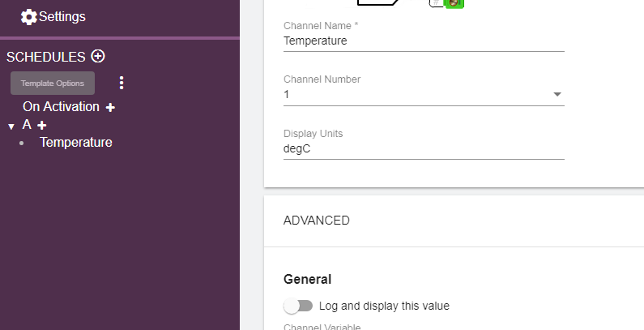Collapse schedule A using the triangle
Viewport: 644px width, 330px height.
pyautogui.click(x=11, y=126)
